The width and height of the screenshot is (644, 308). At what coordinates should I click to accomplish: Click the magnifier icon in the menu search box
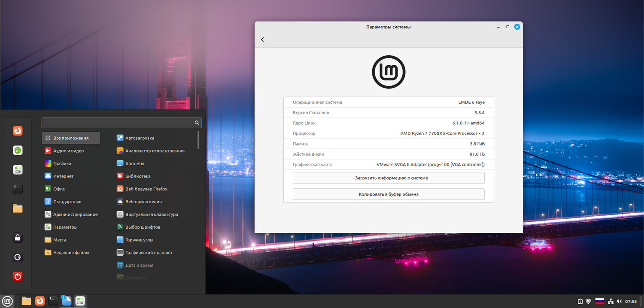point(197,123)
